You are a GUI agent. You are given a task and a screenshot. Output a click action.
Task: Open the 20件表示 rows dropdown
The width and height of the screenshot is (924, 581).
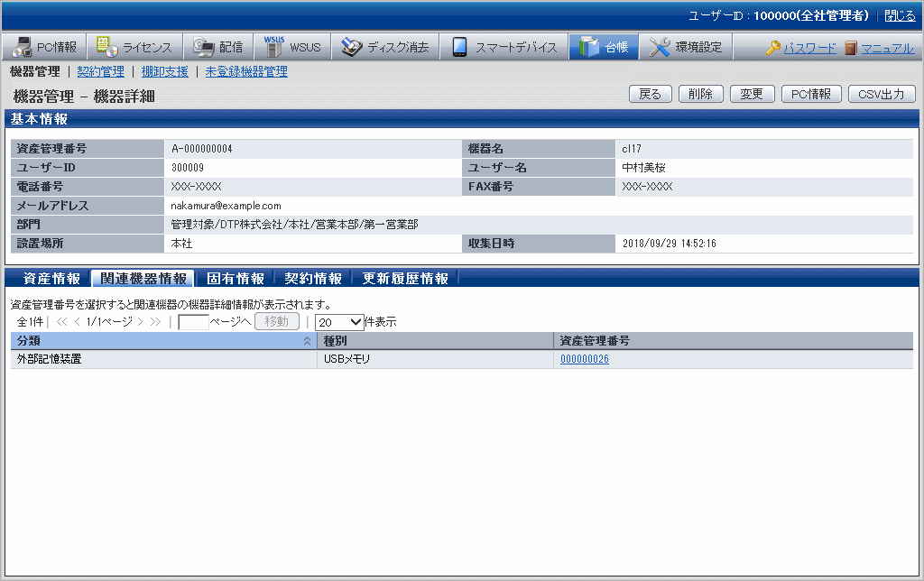coord(339,322)
